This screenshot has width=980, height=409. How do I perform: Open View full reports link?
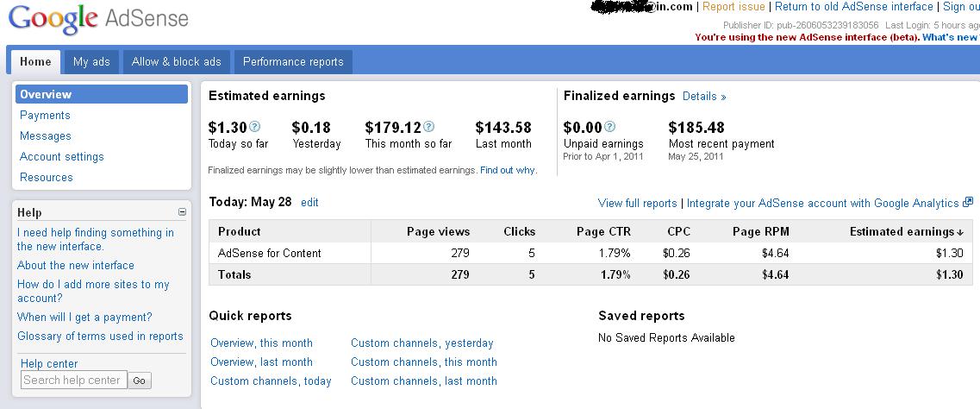click(638, 204)
